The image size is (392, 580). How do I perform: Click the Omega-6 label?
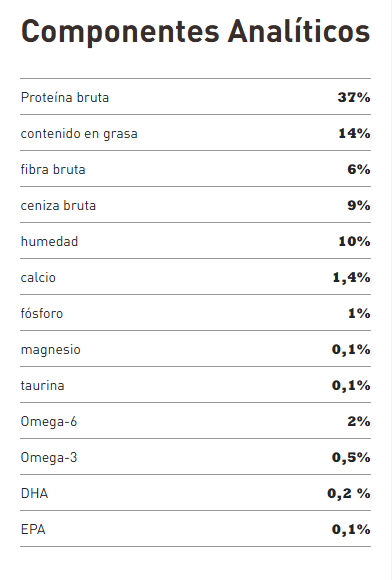coord(49,421)
